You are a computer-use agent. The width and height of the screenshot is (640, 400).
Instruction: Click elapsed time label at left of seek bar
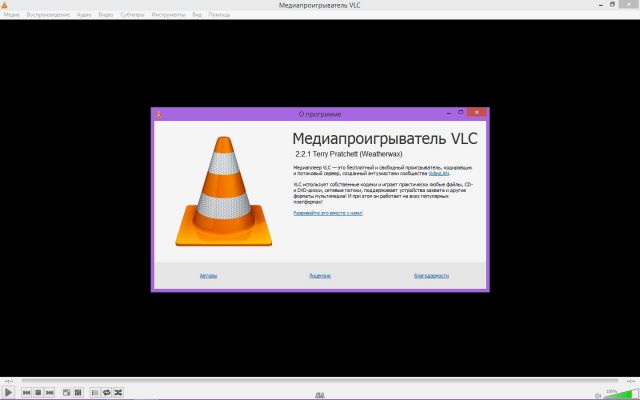[8, 381]
